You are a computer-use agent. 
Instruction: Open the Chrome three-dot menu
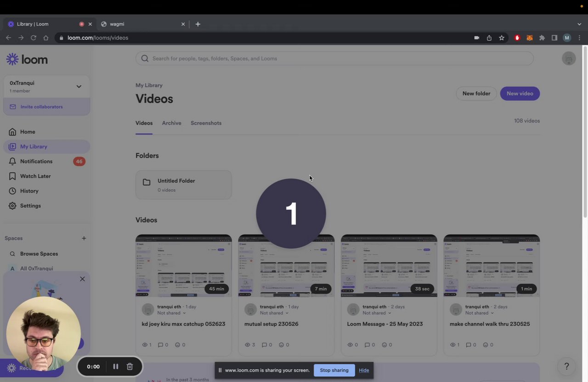[x=579, y=38]
